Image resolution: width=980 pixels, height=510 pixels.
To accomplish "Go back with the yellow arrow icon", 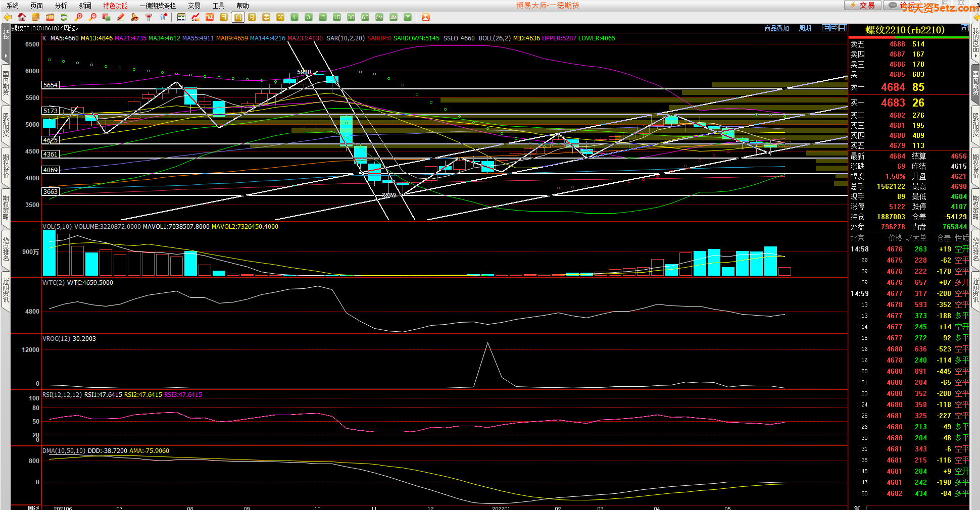I will coord(8,17).
